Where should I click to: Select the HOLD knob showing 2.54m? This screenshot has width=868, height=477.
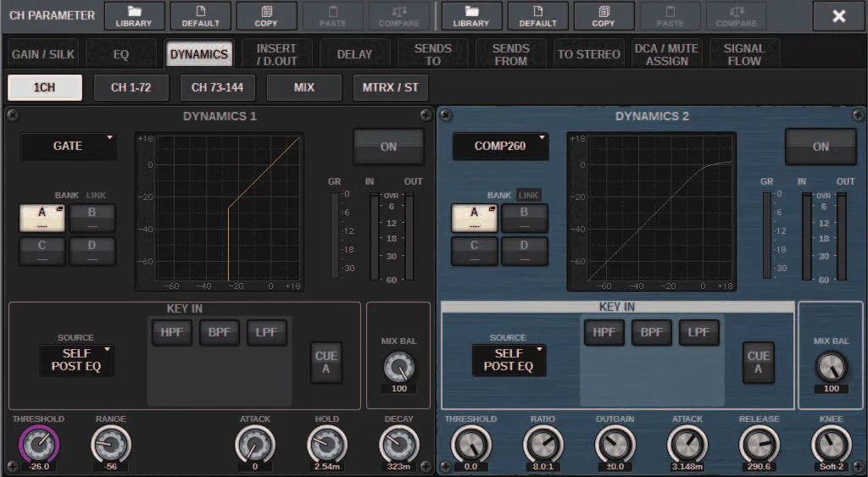(327, 444)
